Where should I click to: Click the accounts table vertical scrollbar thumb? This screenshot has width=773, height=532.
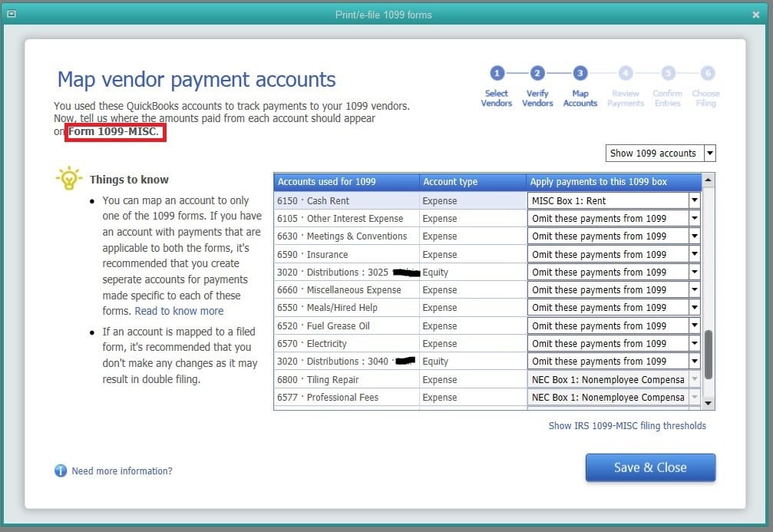709,355
